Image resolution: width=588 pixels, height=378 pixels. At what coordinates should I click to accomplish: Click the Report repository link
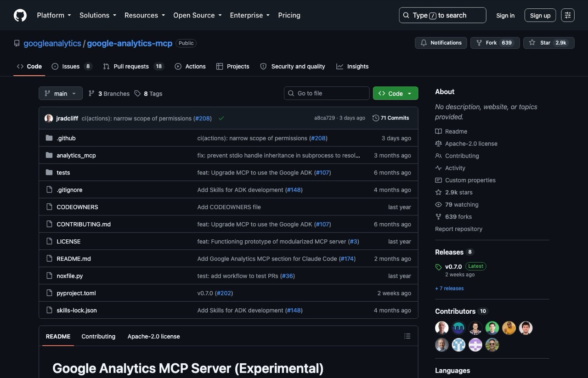(458, 229)
